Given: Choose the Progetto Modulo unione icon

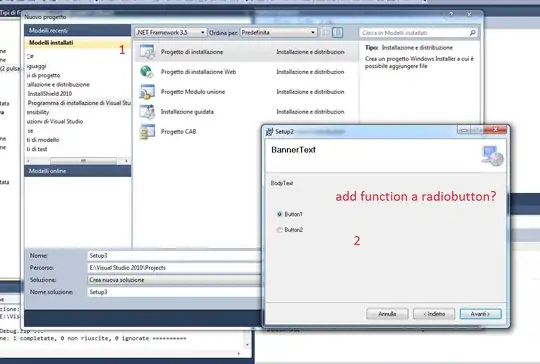Looking at the screenshot, I should 147,92.
